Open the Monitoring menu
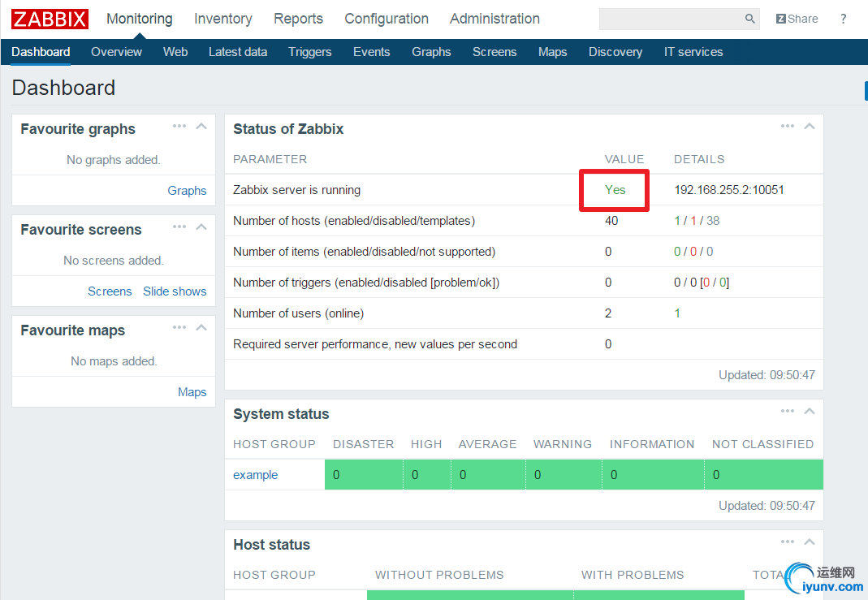 click(x=140, y=19)
